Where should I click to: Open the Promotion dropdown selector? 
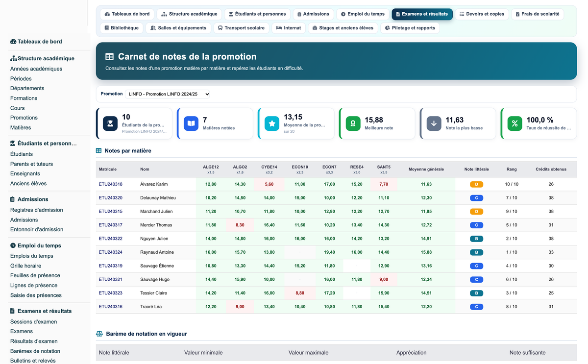tap(168, 94)
